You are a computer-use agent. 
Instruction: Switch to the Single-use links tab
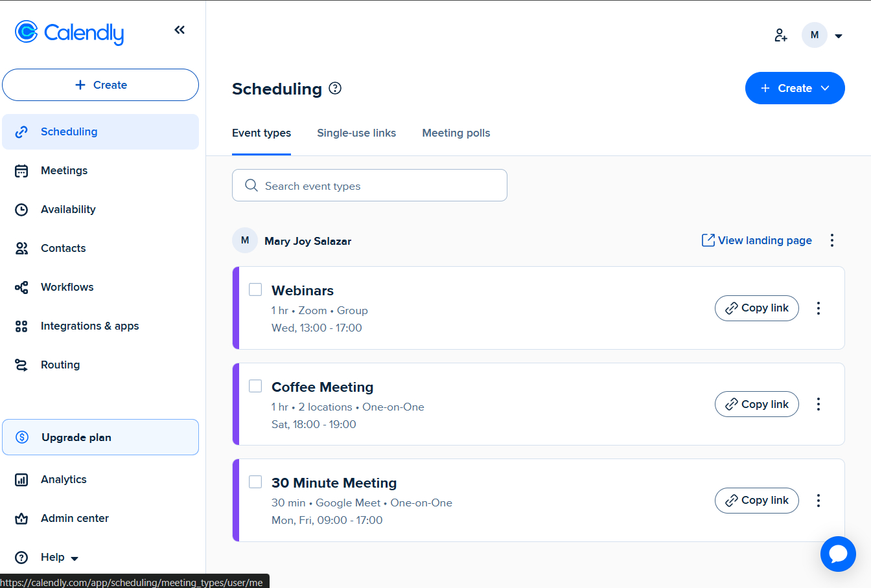(x=356, y=133)
